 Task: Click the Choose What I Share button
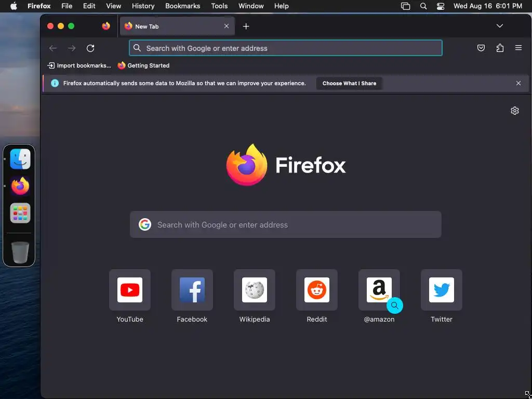click(x=349, y=83)
